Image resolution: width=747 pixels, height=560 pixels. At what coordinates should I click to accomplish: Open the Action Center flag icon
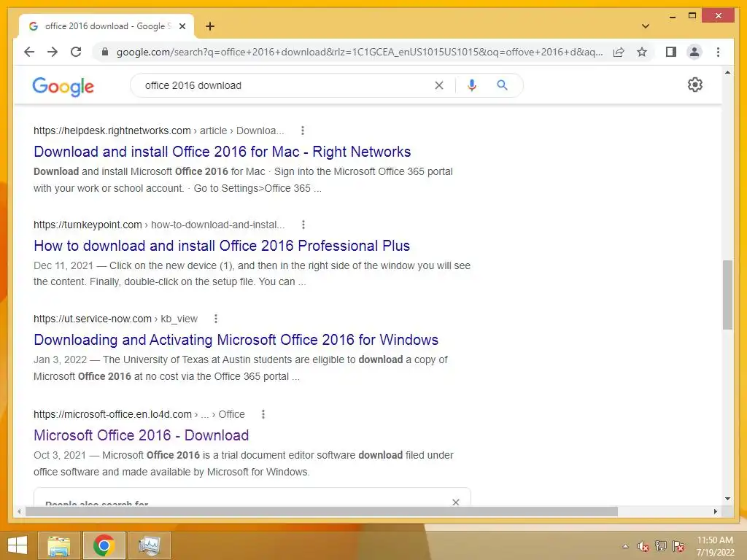tap(678, 546)
